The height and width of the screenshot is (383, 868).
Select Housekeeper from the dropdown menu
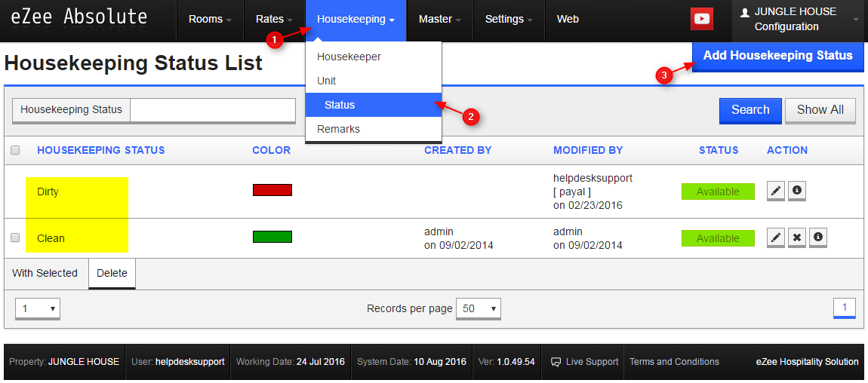[373, 57]
